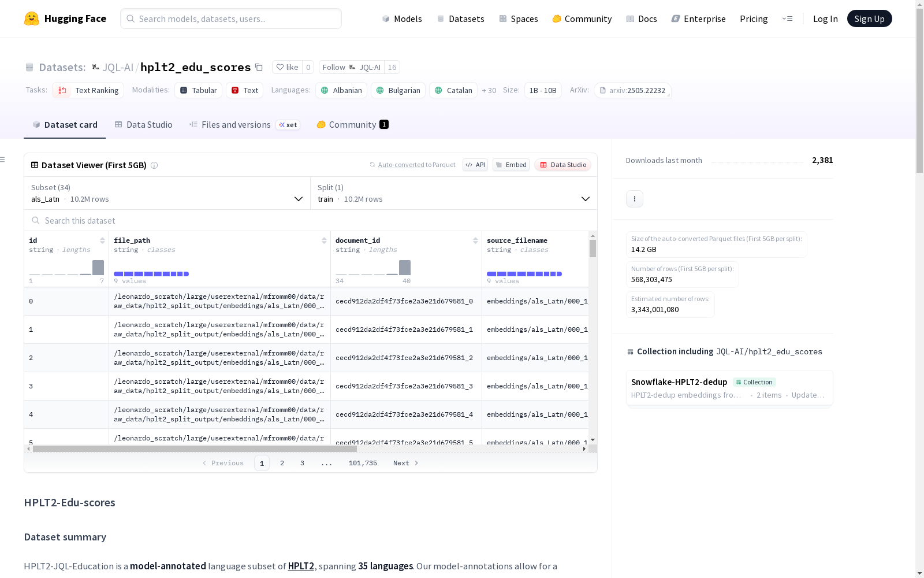Click the sort icon on id column
The width and height of the screenshot is (924, 578).
(102, 240)
